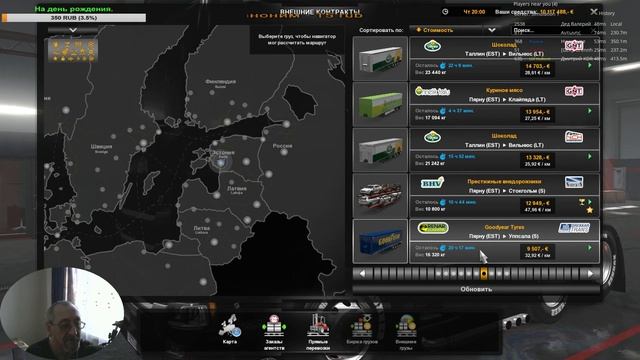Select the white-green trailer thumbnail, top job
Viewport: 640px width, 360px height.
click(380, 58)
